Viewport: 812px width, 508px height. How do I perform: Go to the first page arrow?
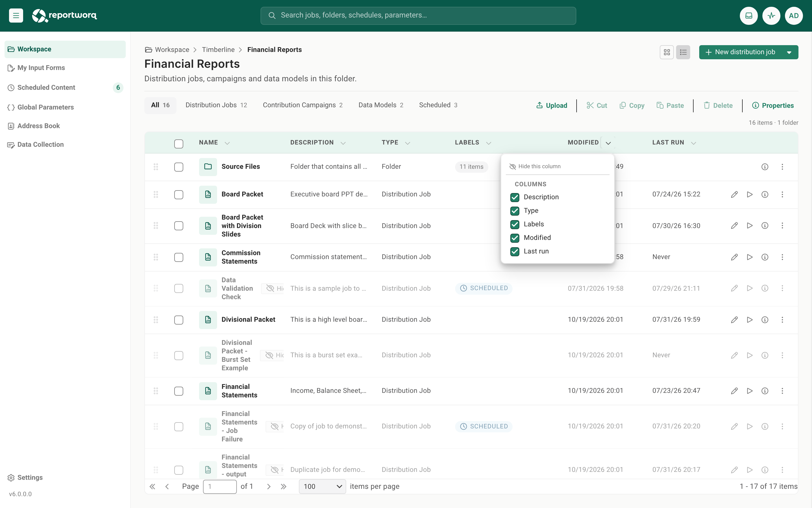152,487
